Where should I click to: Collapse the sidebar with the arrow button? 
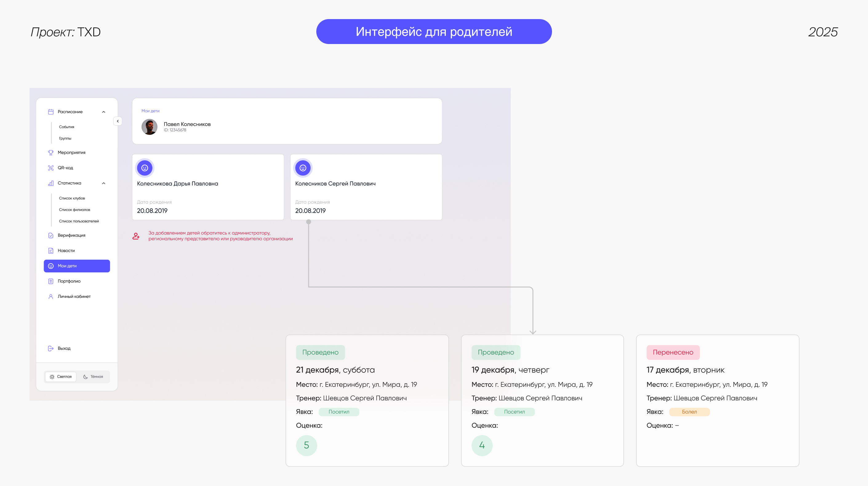pos(118,121)
